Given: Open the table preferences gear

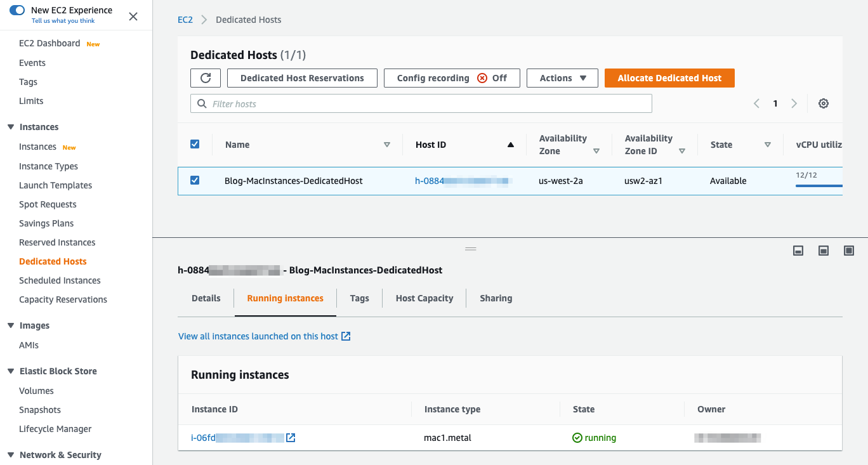Looking at the screenshot, I should [x=823, y=103].
